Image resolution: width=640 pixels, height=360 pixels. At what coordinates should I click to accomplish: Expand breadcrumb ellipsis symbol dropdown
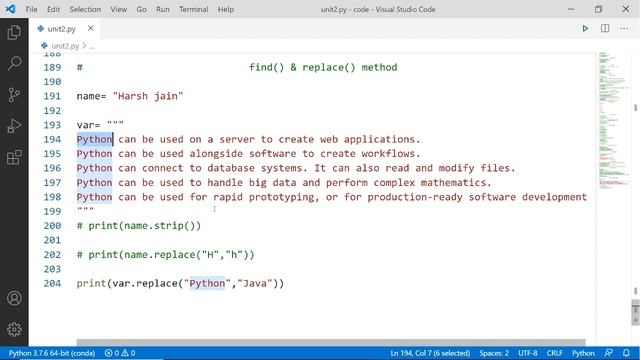tap(91, 46)
